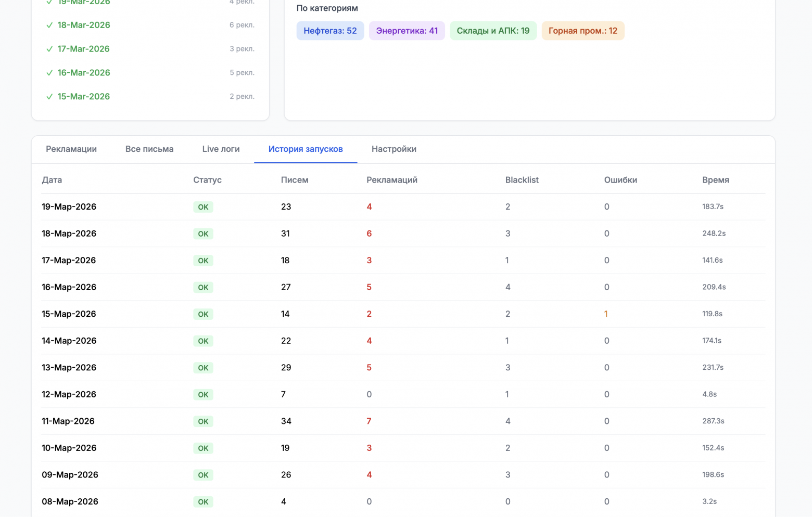Screen dimensions: 812x517
Task: Choose the Горная пром.: 12 tag
Action: click(x=582, y=31)
